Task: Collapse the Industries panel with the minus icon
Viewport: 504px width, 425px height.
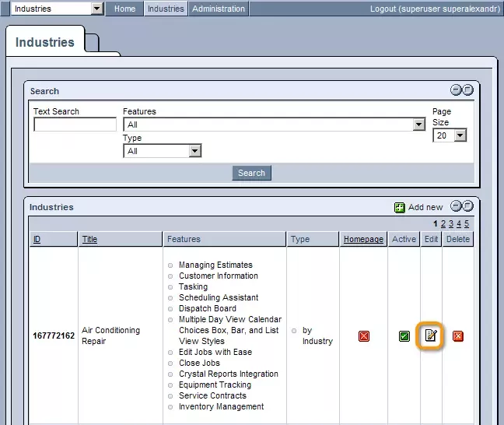Action: tap(456, 206)
